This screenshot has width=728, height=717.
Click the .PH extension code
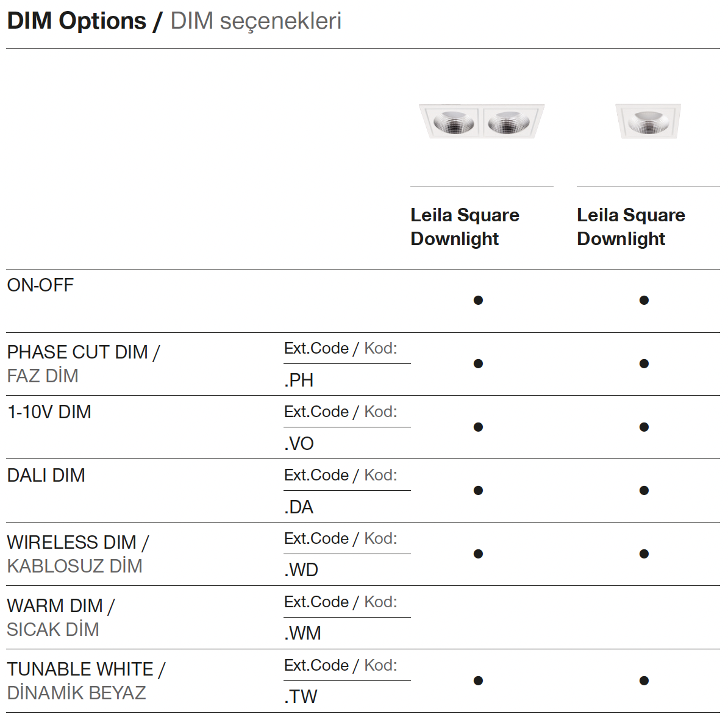[x=299, y=380]
